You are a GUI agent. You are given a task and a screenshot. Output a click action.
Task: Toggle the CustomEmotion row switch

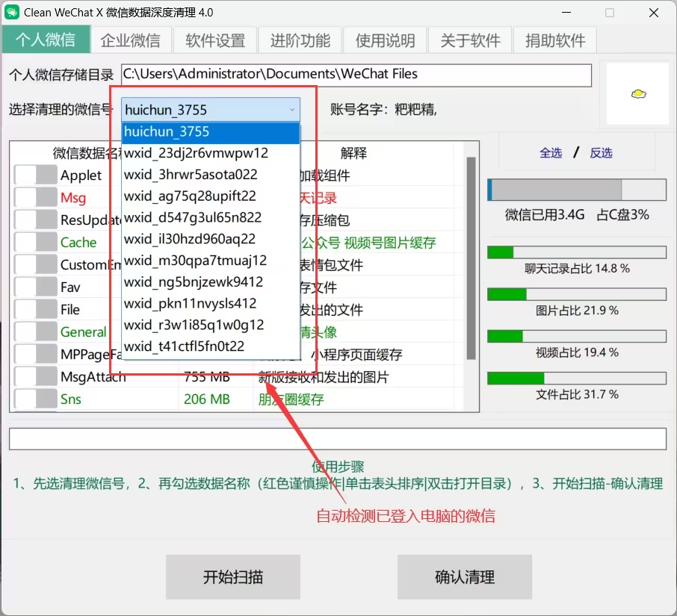[x=35, y=265]
